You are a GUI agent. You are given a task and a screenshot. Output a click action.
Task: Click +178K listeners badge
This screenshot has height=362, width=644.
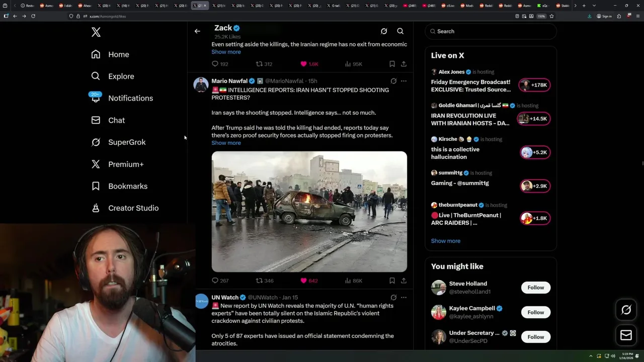pos(535,85)
